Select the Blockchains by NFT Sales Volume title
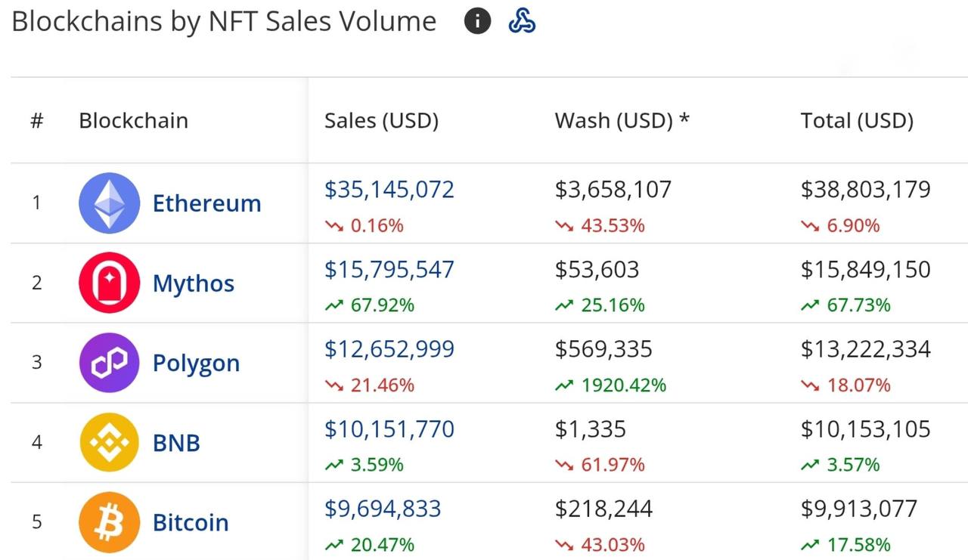This screenshot has height=560, width=968. click(x=224, y=22)
